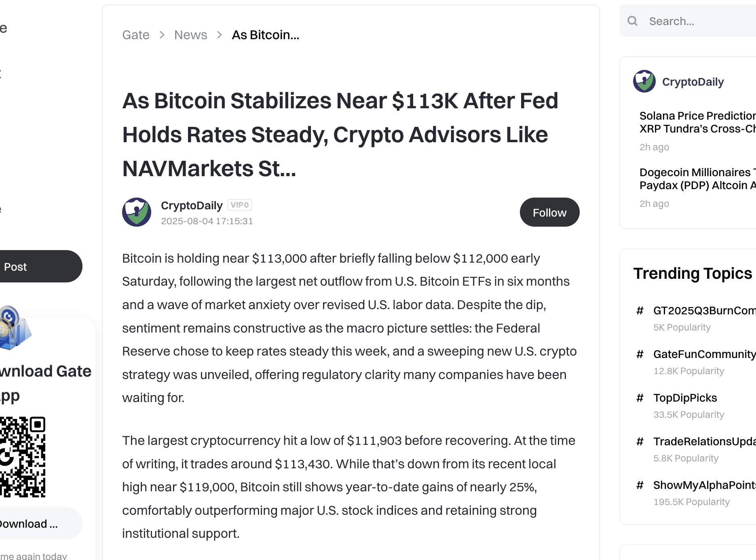The width and height of the screenshot is (756, 560).
Task: Click the Gate app promo illustration
Action: click(x=15, y=328)
